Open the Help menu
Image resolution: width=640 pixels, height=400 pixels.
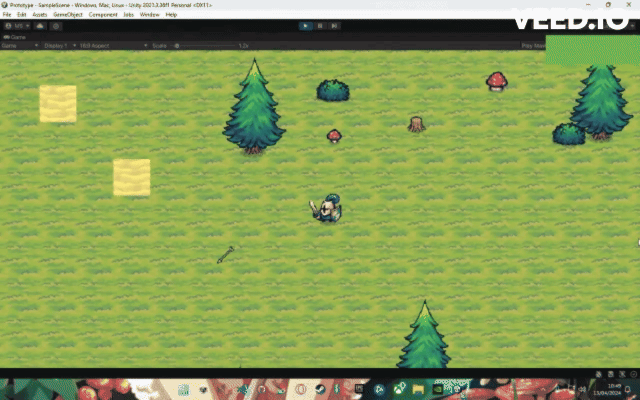tap(171, 15)
